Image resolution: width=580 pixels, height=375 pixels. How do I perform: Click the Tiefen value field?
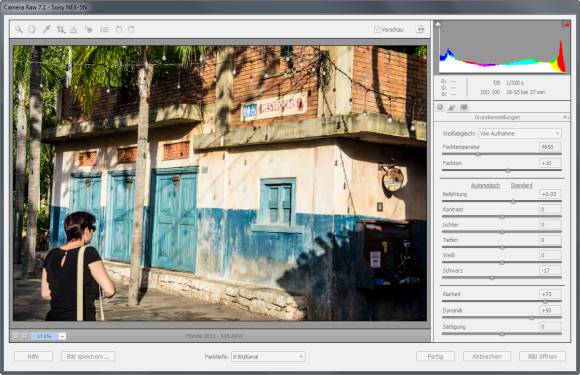(550, 240)
